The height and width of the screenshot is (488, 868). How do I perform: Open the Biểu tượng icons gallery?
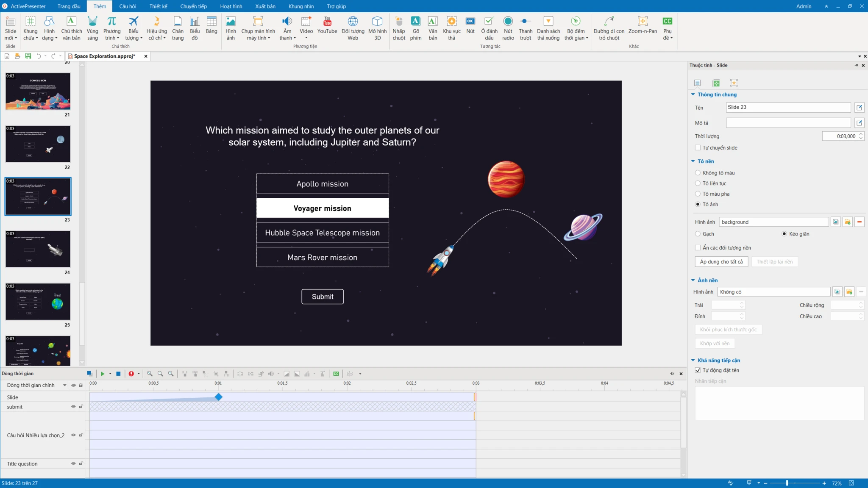coord(134,28)
